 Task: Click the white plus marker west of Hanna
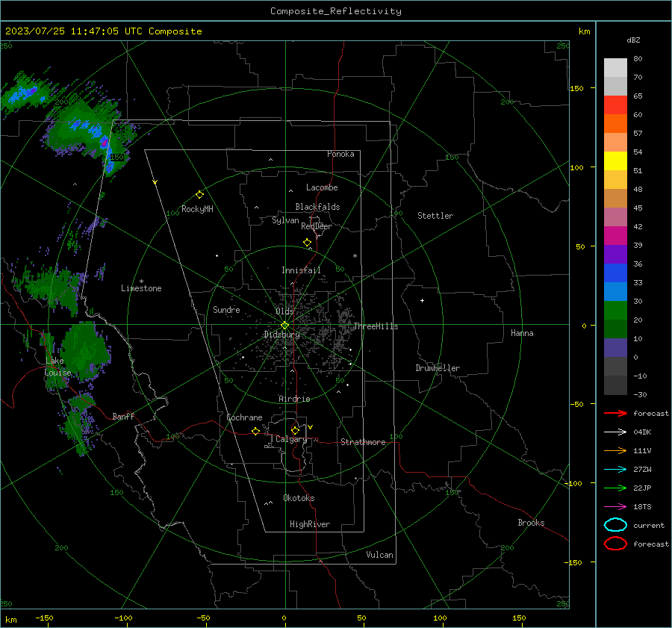422,300
